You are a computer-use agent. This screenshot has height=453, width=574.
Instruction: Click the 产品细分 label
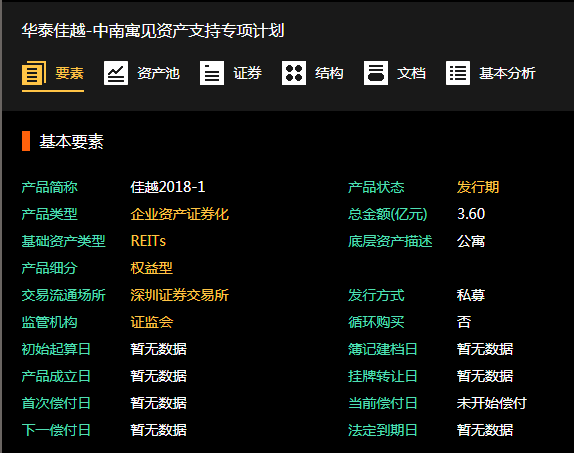[49, 268]
